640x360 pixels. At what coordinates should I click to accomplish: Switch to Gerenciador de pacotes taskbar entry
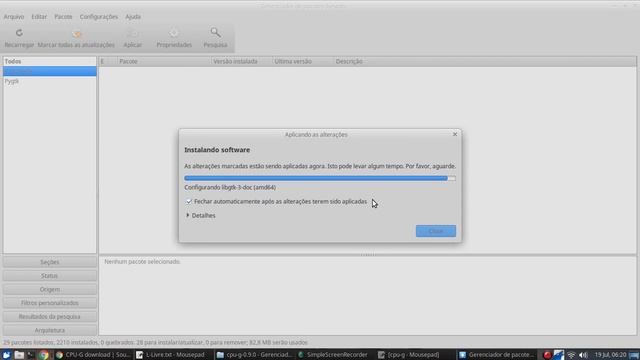tap(496, 355)
